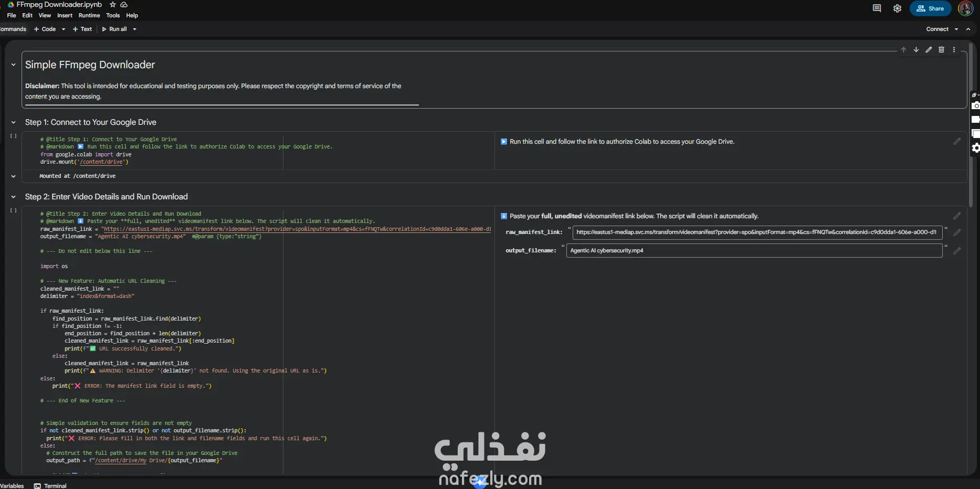Click the Google Drive logo icon

[10, 5]
